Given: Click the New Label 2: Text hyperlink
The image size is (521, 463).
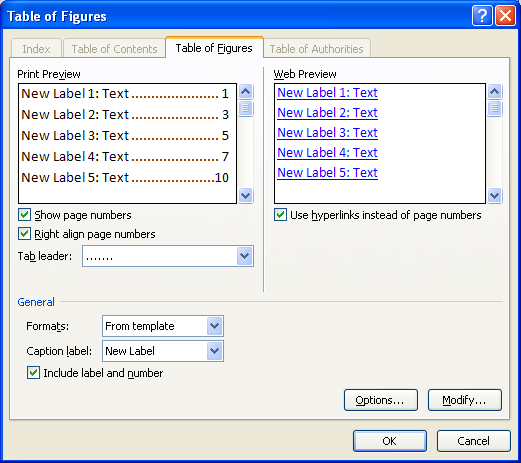Looking at the screenshot, I should pyautogui.click(x=327, y=113).
